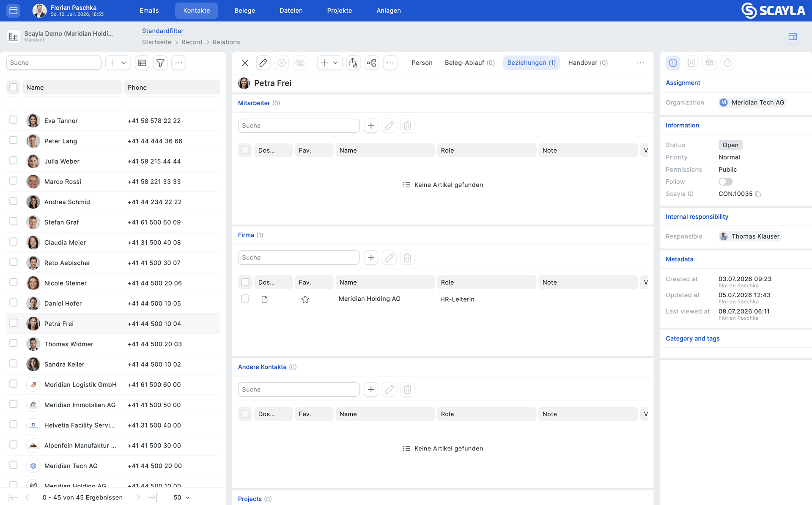812x505 pixels.
Task: Copy the Scayla ID CON.10035
Action: click(x=758, y=194)
